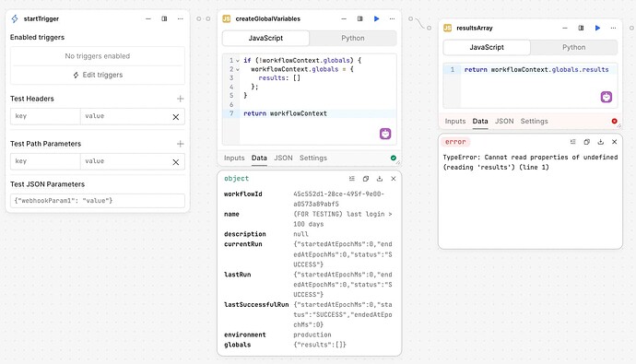Open resultsArray more options menu
636x364 pixels.
(x=613, y=28)
